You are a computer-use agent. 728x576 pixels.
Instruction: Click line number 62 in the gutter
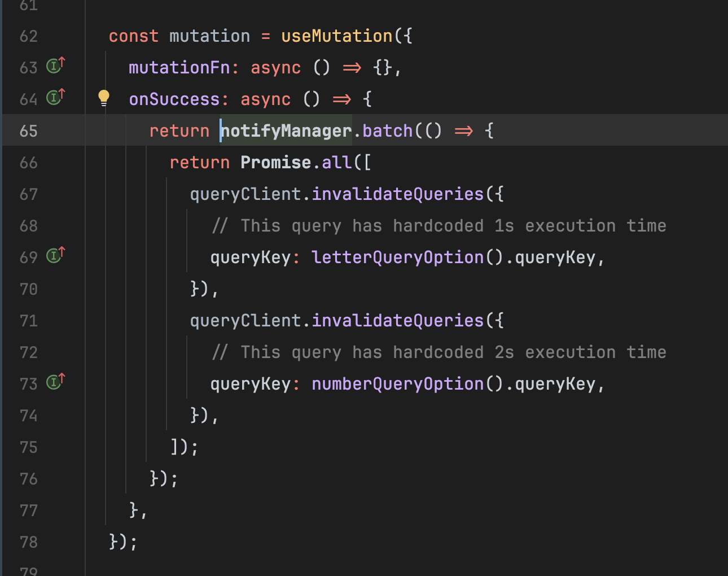point(29,36)
